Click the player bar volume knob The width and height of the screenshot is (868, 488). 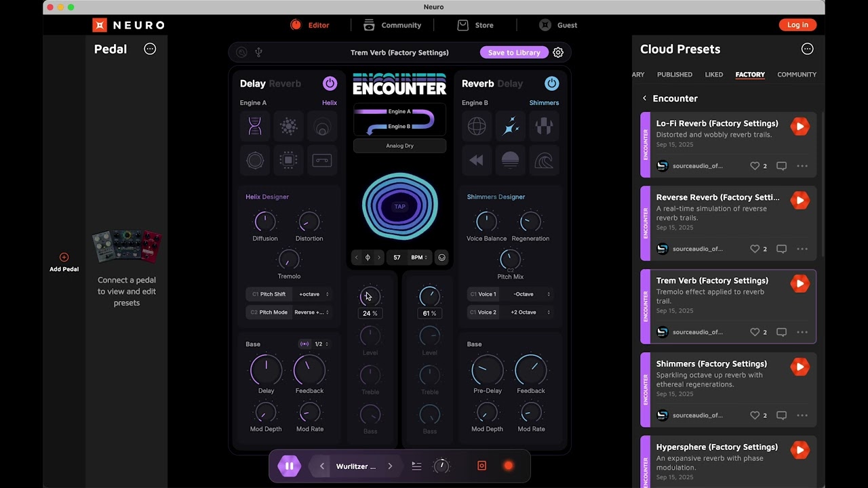pyautogui.click(x=441, y=466)
